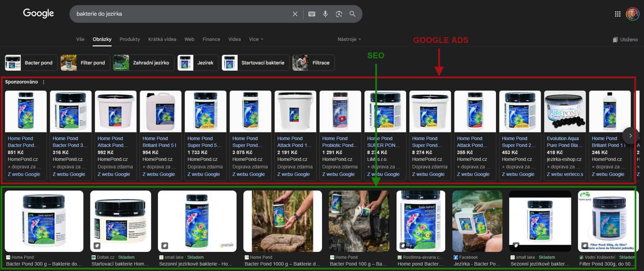The image size is (644, 271).
Task: Click the magnifier search icon
Action: click(353, 14)
